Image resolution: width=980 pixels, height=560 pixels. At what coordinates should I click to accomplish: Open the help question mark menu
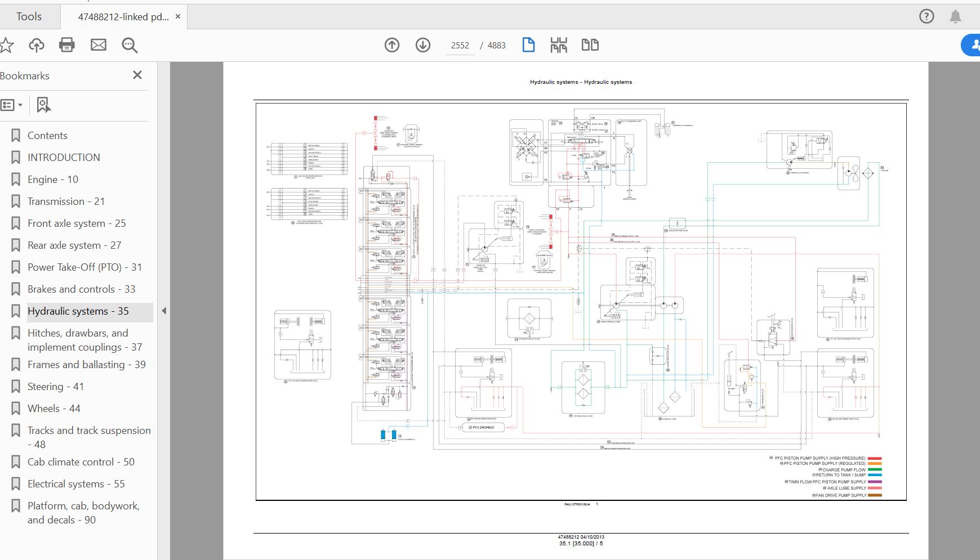[926, 16]
